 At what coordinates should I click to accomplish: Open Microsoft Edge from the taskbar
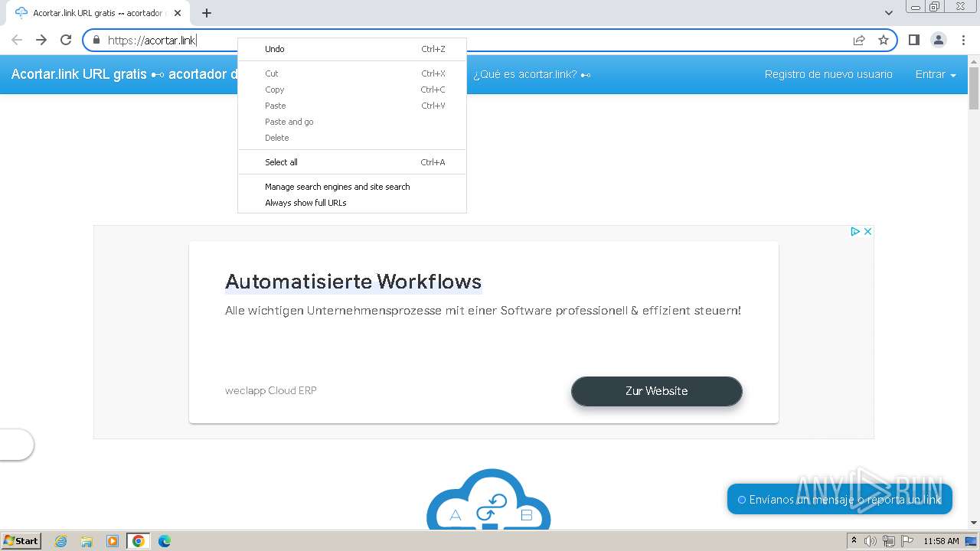[x=165, y=541]
